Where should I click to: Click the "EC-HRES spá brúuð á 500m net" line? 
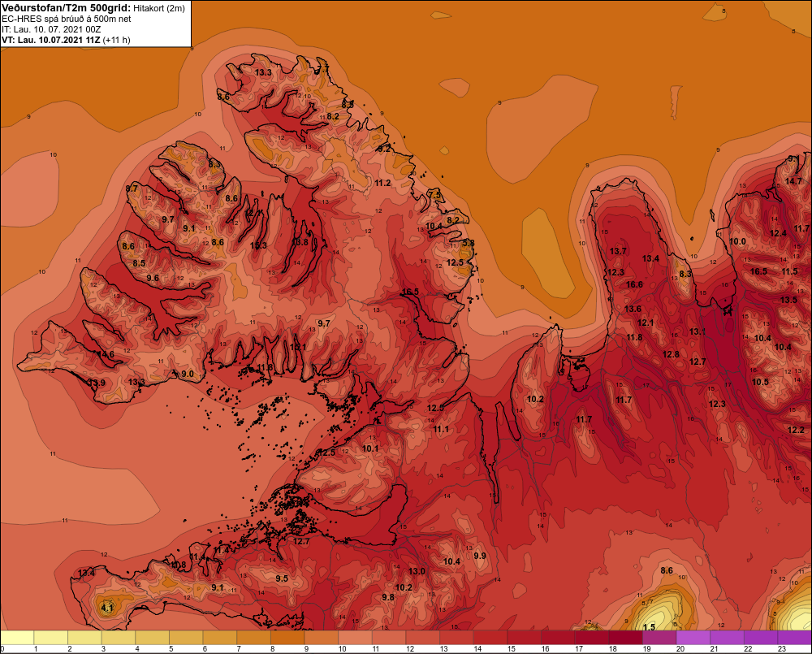pyautogui.click(x=67, y=19)
